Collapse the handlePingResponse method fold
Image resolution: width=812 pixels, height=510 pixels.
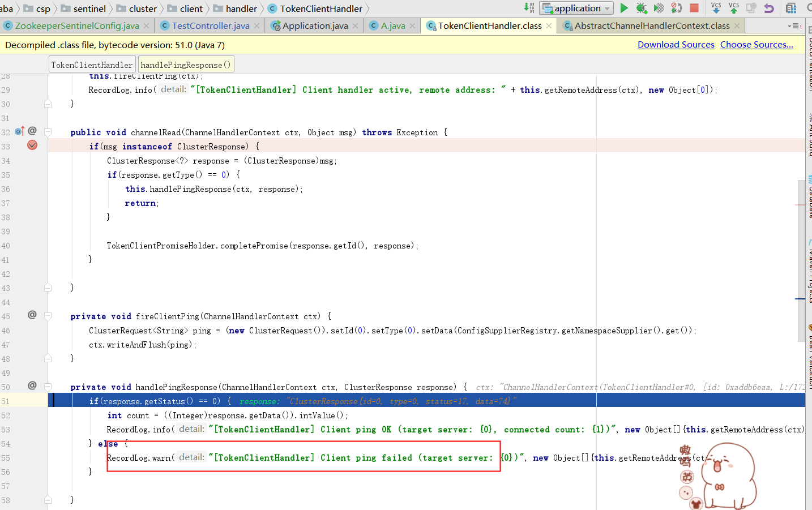[48, 387]
